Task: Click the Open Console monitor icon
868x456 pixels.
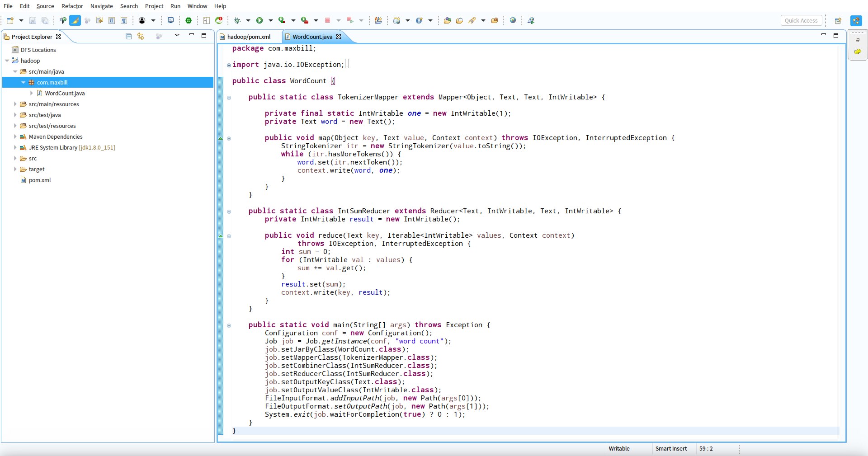Action: [170, 20]
